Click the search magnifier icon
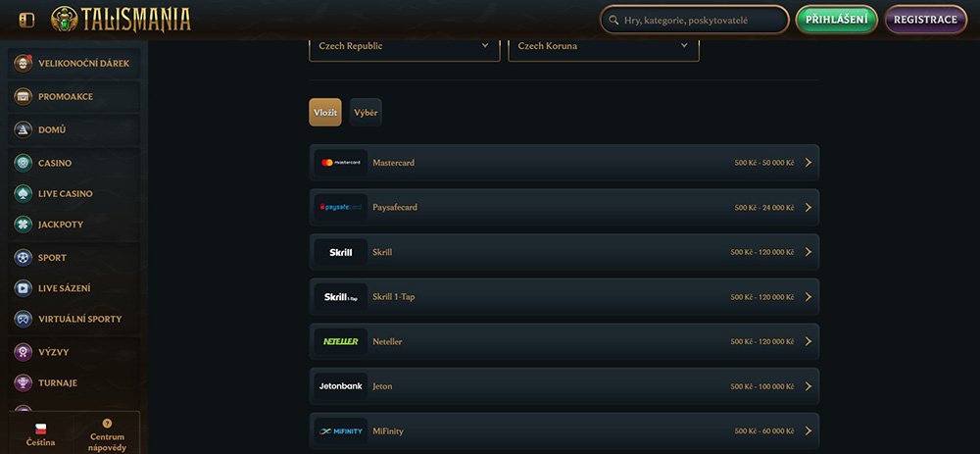This screenshot has width=980, height=454. point(613,20)
